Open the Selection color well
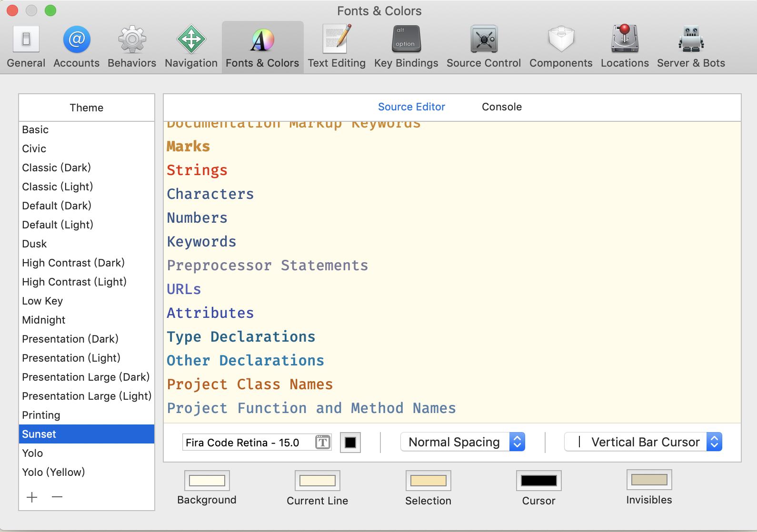Image resolution: width=757 pixels, height=532 pixels. coord(428,481)
